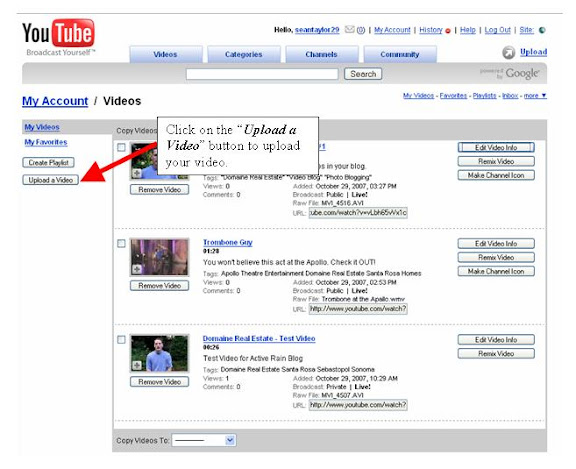
Task: Click the red History indicator dot
Action: [448, 31]
